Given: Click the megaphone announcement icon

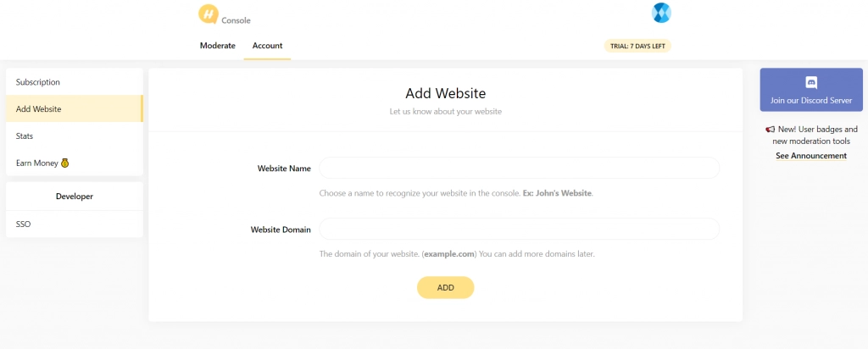Looking at the screenshot, I should click(770, 130).
